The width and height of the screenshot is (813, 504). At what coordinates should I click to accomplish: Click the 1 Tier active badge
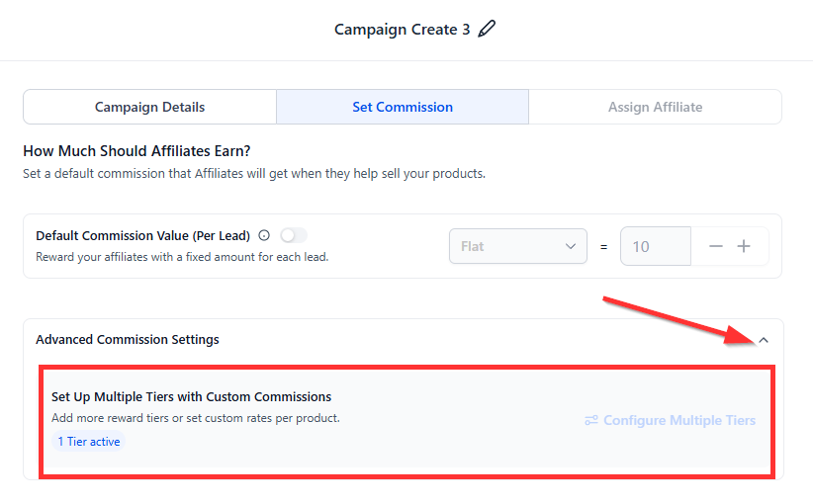(x=89, y=442)
